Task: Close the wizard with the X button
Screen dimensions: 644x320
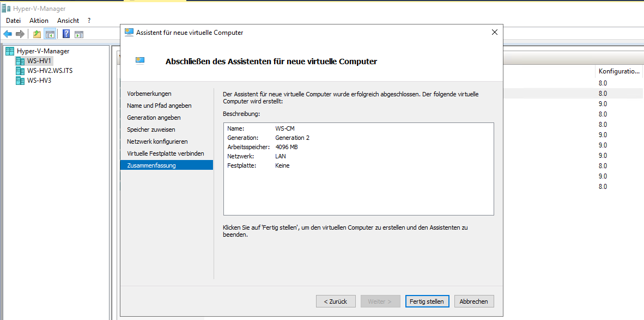Action: [x=495, y=33]
